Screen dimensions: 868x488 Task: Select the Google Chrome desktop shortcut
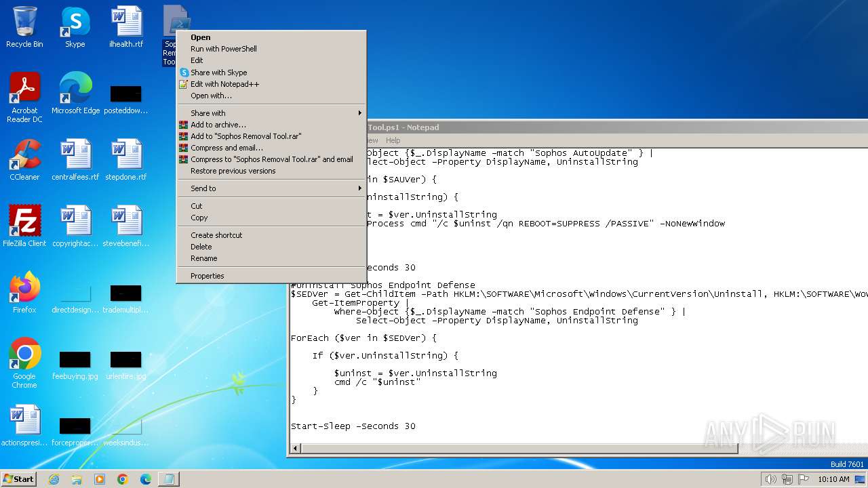click(x=24, y=363)
